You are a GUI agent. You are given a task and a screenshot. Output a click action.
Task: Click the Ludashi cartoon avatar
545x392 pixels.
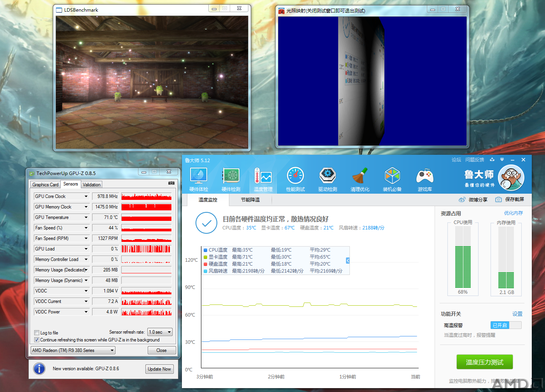[511, 178]
